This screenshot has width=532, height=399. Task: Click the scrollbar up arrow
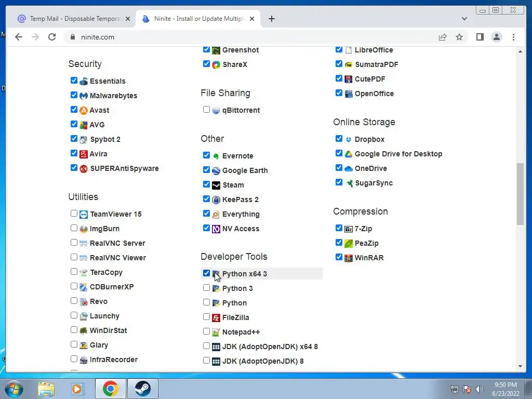pos(520,51)
